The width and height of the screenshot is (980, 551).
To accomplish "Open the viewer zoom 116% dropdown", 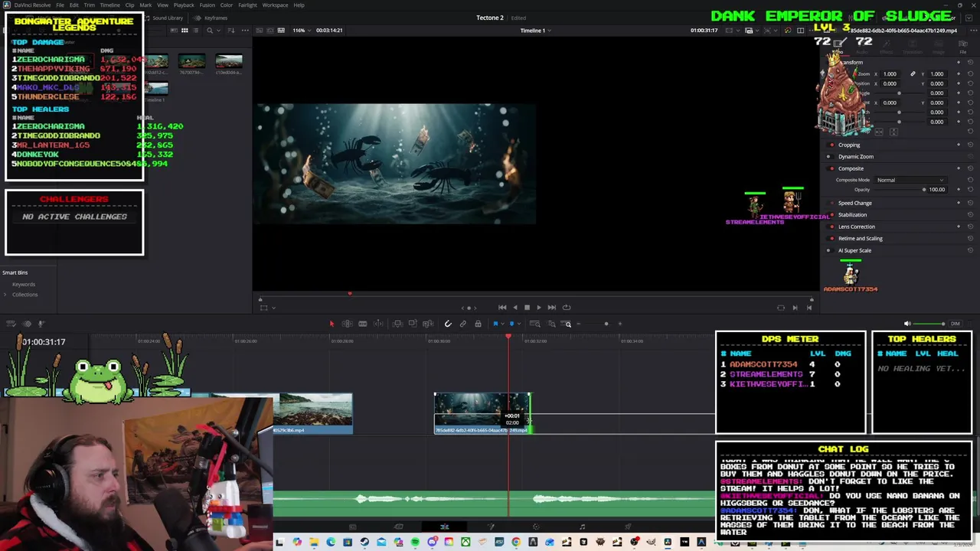I will point(302,31).
